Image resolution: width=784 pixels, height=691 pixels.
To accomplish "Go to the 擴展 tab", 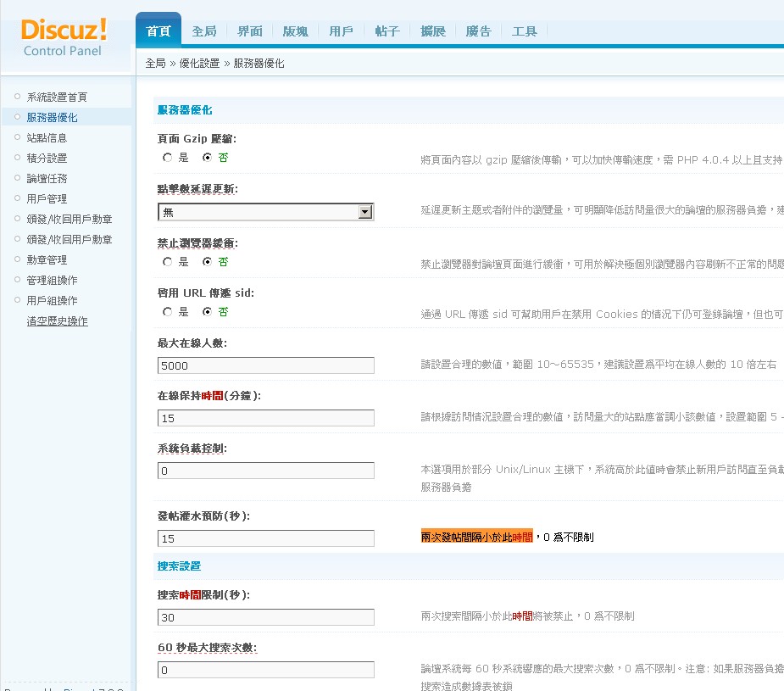I will (433, 31).
